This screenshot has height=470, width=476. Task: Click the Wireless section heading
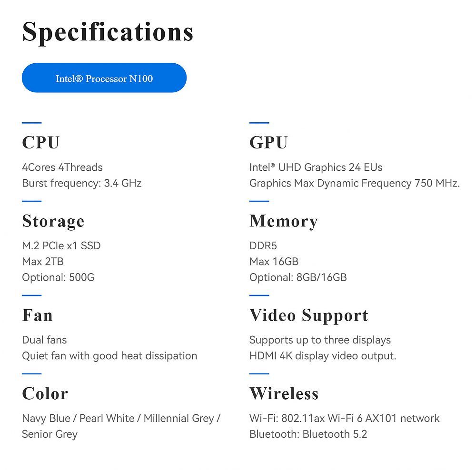[284, 393]
